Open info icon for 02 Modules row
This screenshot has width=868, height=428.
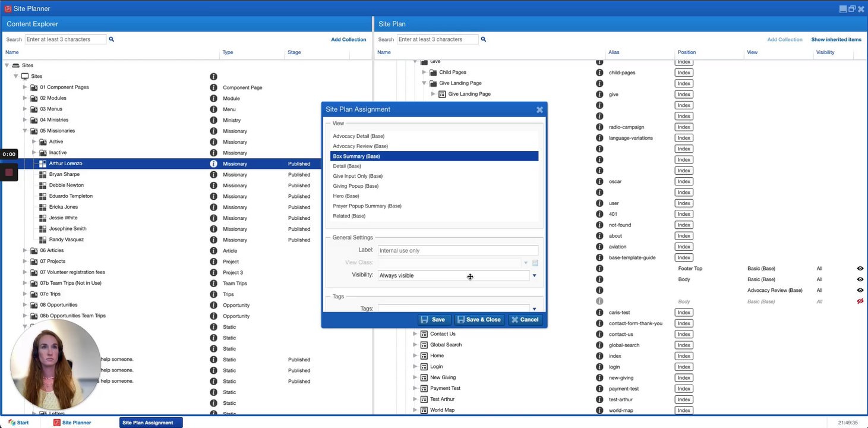[213, 98]
